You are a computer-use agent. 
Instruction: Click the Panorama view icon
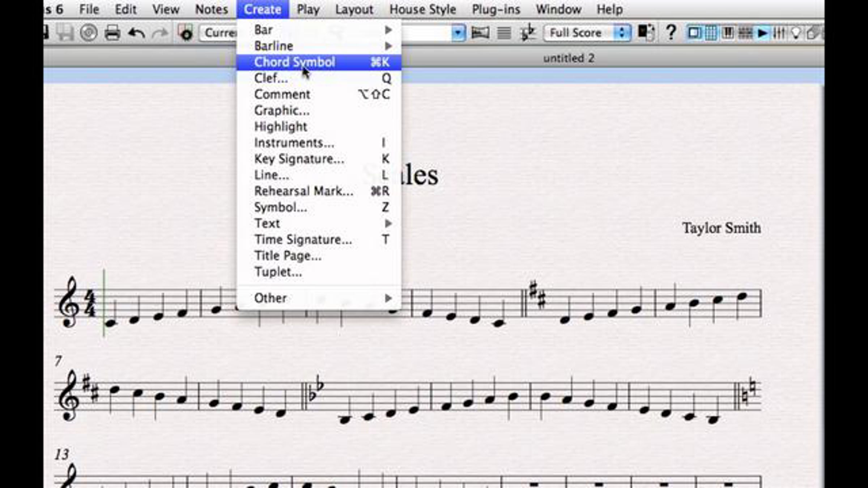click(480, 33)
